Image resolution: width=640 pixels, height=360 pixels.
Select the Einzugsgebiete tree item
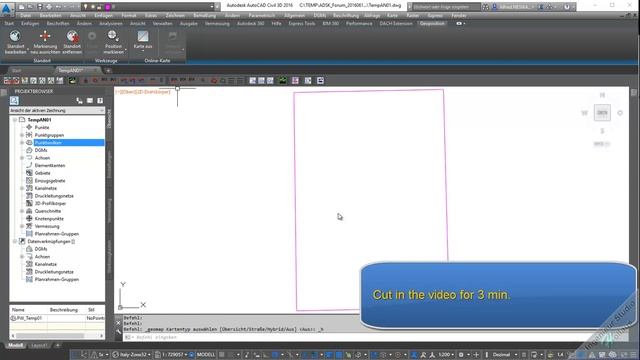click(50, 180)
